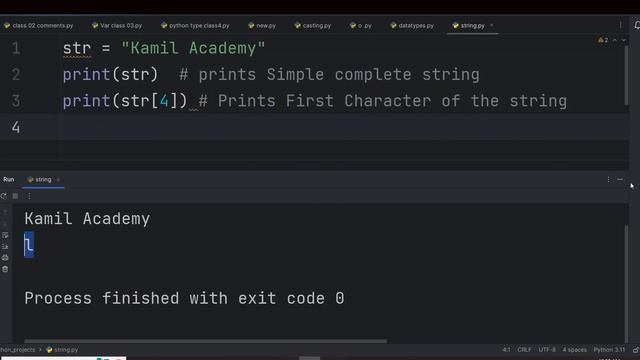Open the Python 3.11 interpreter selector
This screenshot has width=640, height=360.
tap(609, 350)
